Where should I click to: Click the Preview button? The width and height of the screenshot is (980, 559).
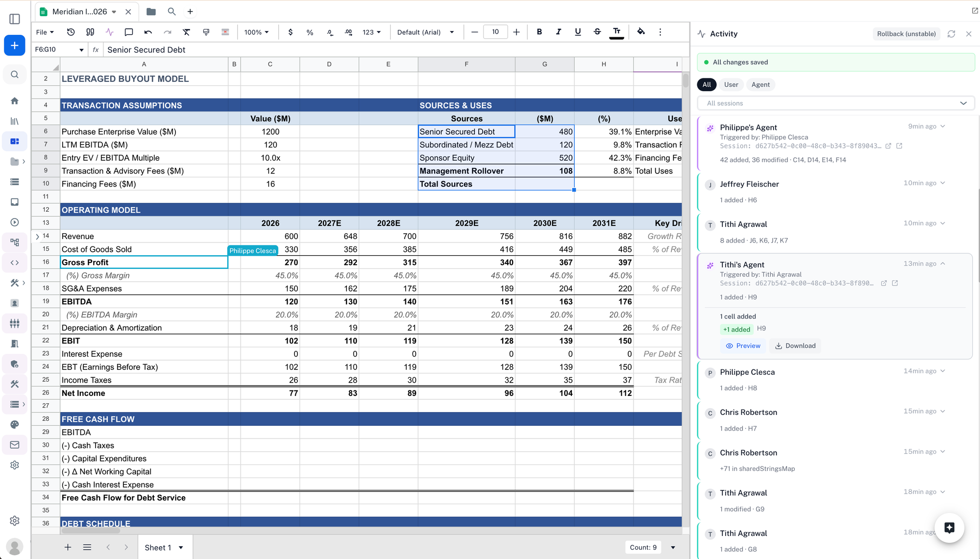click(743, 345)
